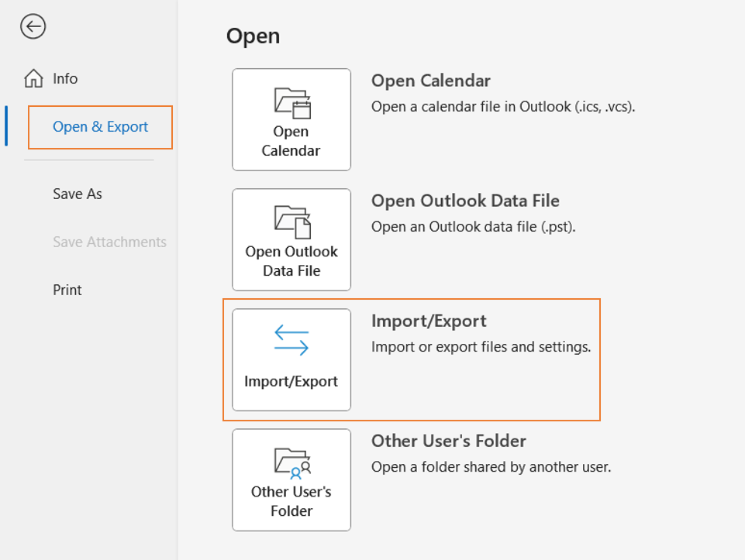
Task: Click the back arrow circle icon
Action: click(x=33, y=26)
